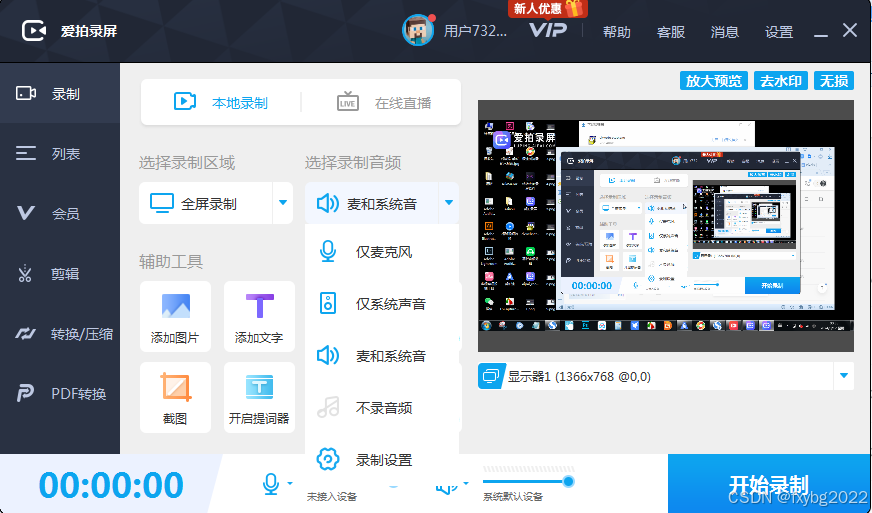Image resolution: width=872 pixels, height=513 pixels.
Task: Select 仅麦克风 from audio list
Action: pyautogui.click(x=382, y=251)
